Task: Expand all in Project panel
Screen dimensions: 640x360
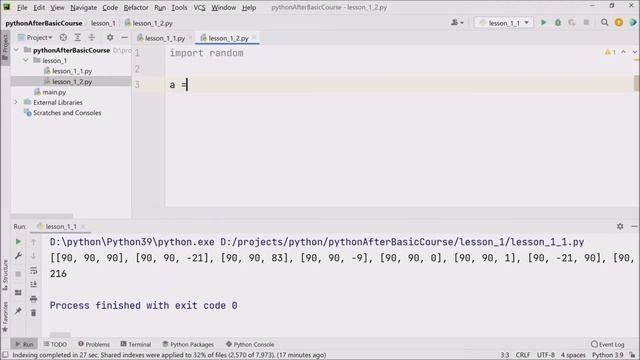Action: click(78, 38)
